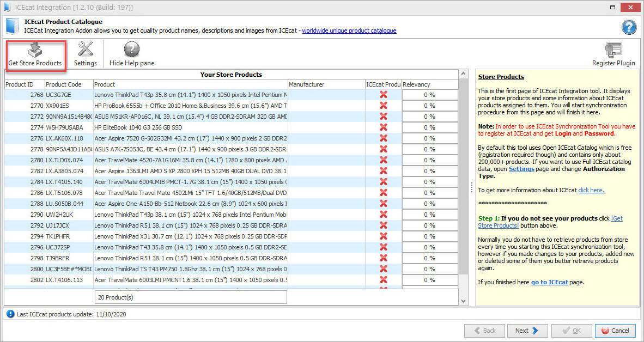644x342 pixels.
Task: Click red X icon for product LX.T4105.140
Action: pos(384,182)
